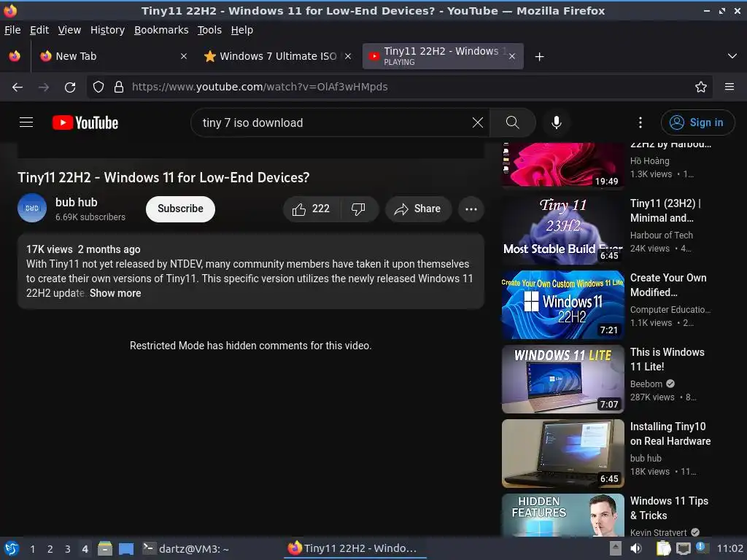This screenshot has height=560, width=747.
Task: Open the Tools menu
Action: [x=209, y=30]
